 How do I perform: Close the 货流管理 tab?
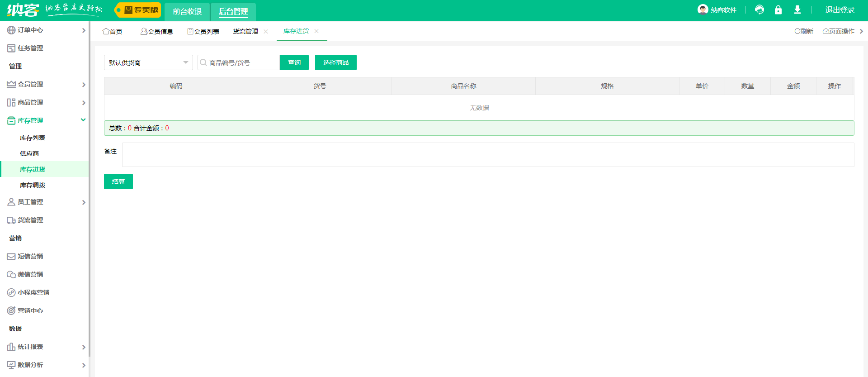pos(266,31)
